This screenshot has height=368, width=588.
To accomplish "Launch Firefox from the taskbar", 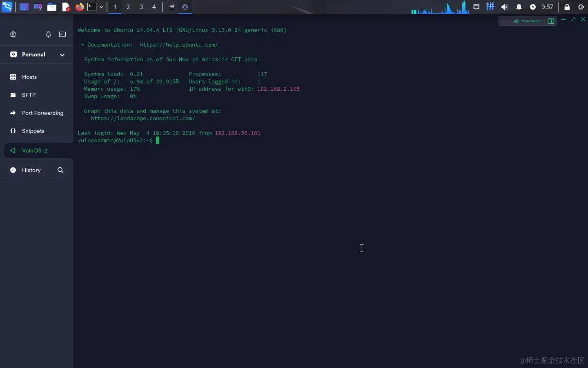I will pos(80,7).
